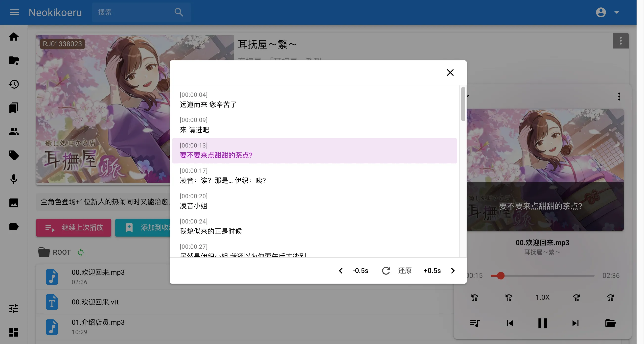Image resolution: width=644 pixels, height=344 pixels.
Task: Open the account avatar icon
Action: 601,12
